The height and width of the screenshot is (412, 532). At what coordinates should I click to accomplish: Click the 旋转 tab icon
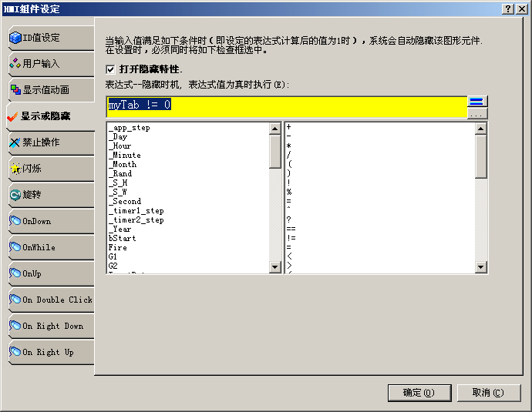pos(15,195)
